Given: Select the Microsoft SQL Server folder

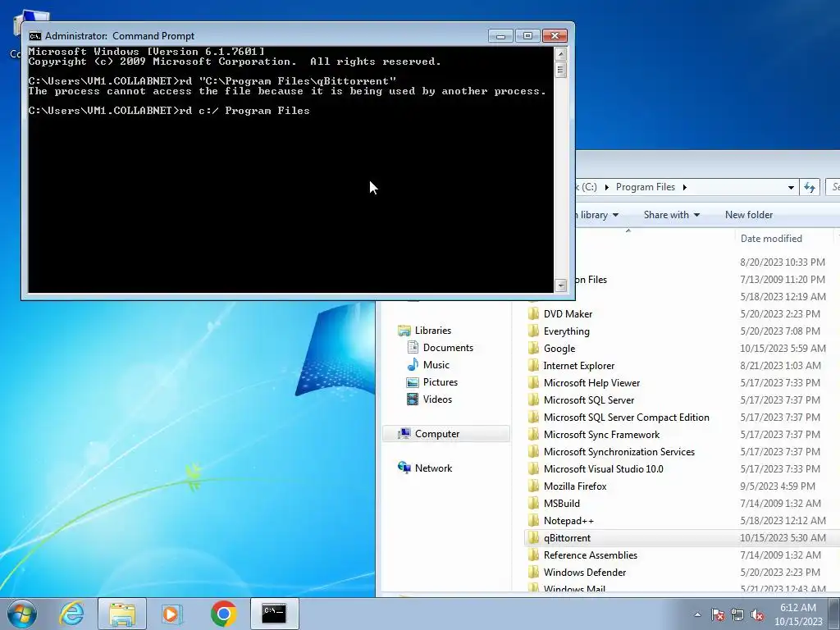Looking at the screenshot, I should click(x=589, y=399).
